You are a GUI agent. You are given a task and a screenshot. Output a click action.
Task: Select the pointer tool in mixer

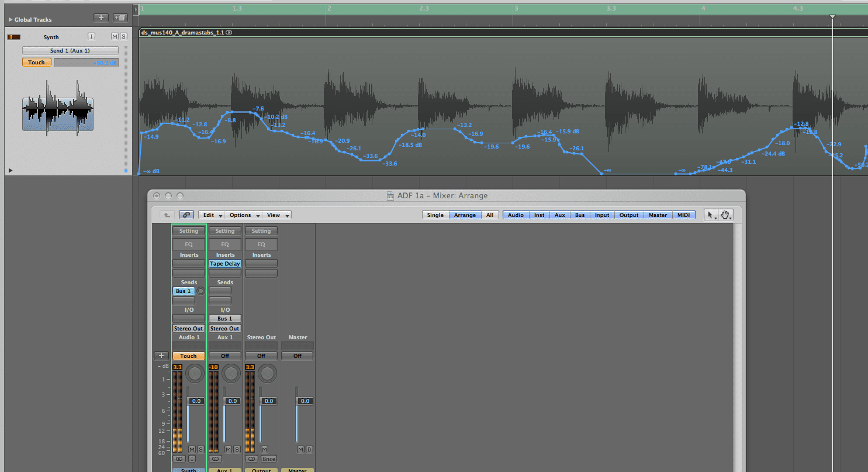pos(711,215)
